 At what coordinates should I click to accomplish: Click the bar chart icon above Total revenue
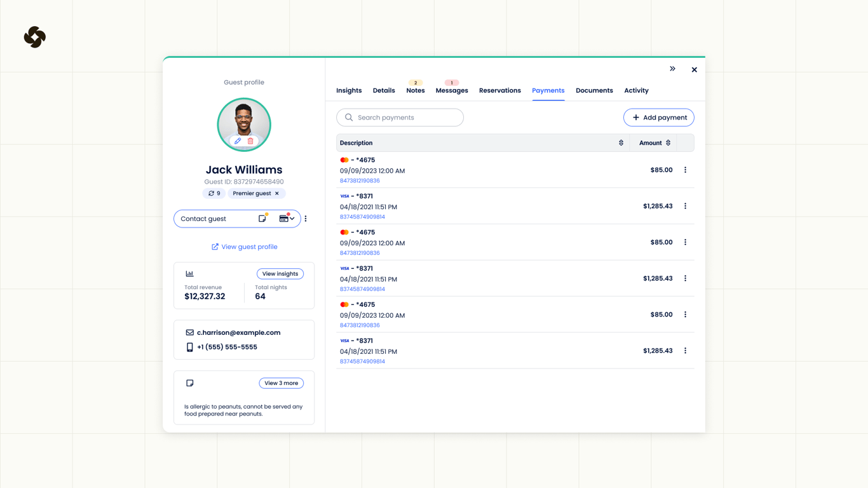189,273
